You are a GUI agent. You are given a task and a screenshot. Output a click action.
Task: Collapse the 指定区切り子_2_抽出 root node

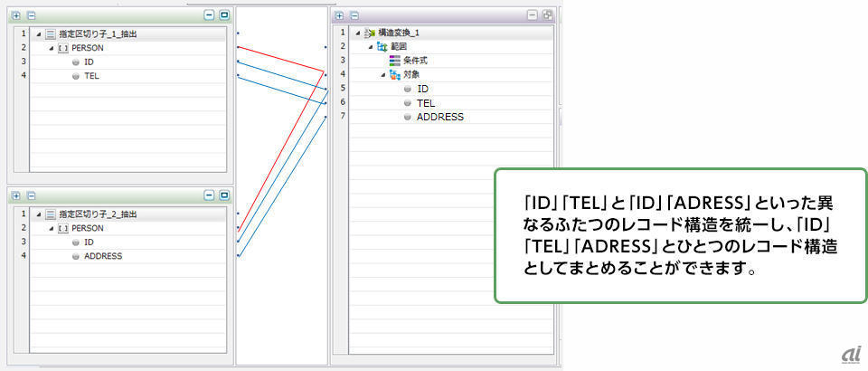(39, 214)
